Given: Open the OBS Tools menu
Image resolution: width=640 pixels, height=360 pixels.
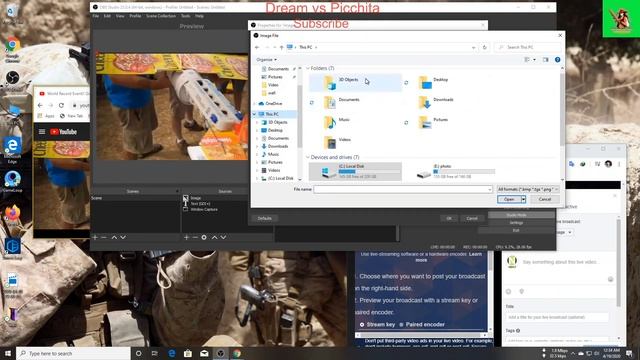Looking at the screenshot, I should tap(185, 16).
